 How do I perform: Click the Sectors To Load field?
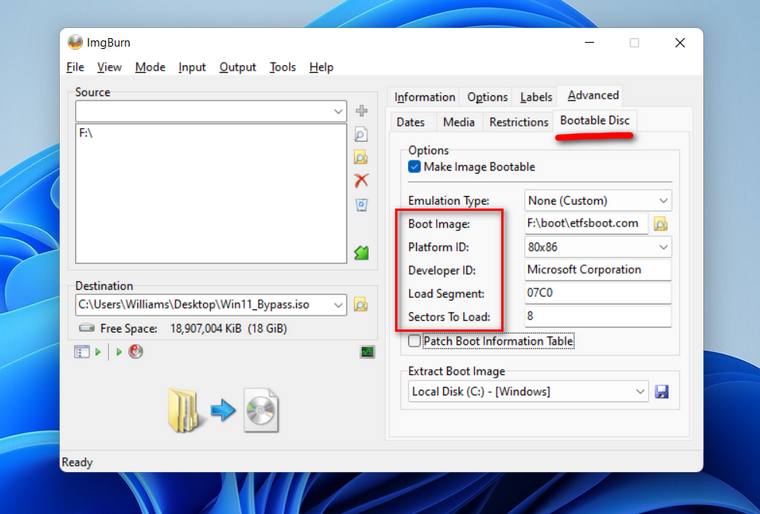point(598,317)
